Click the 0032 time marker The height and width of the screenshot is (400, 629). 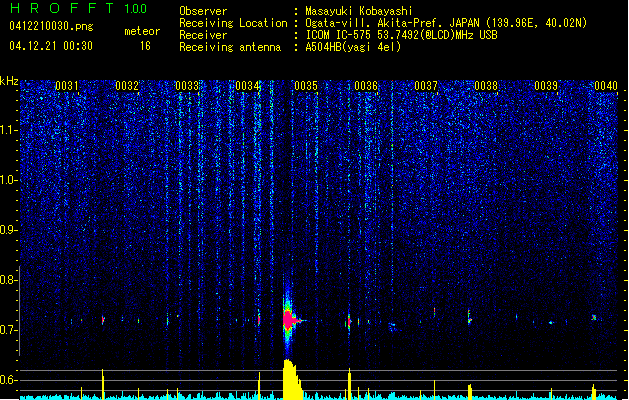click(127, 86)
